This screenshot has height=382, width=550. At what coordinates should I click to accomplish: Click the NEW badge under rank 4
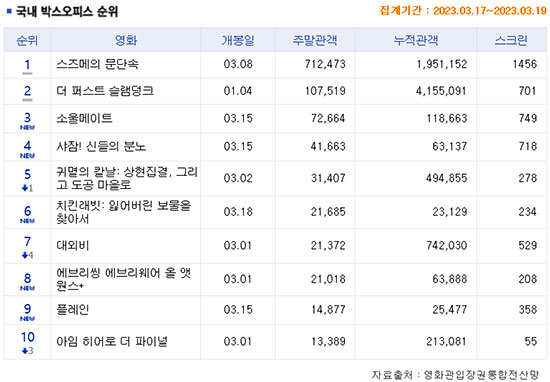27,156
